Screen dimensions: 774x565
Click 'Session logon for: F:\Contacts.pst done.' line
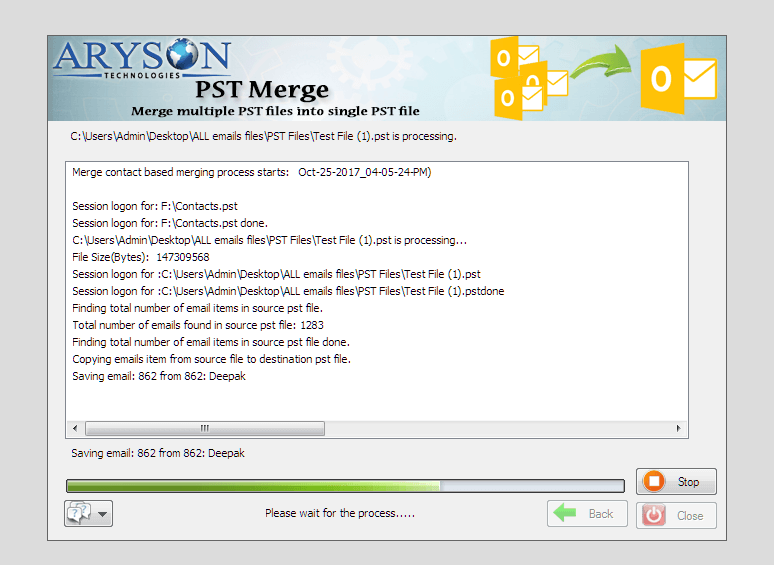(x=170, y=223)
